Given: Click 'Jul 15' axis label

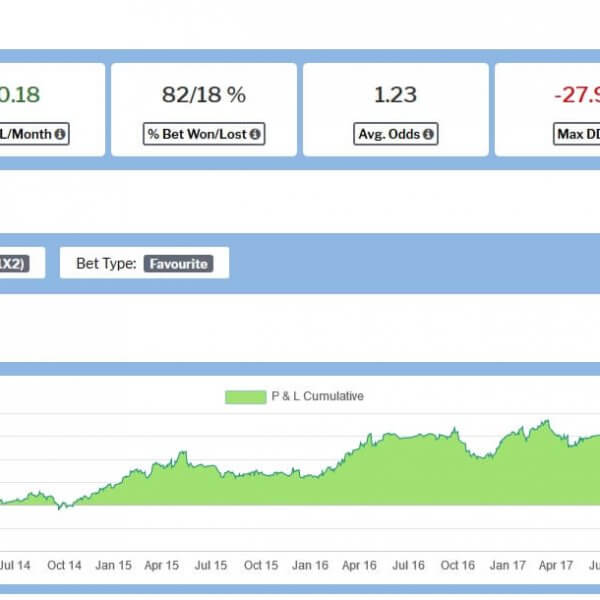Looking at the screenshot, I should coord(211,565).
